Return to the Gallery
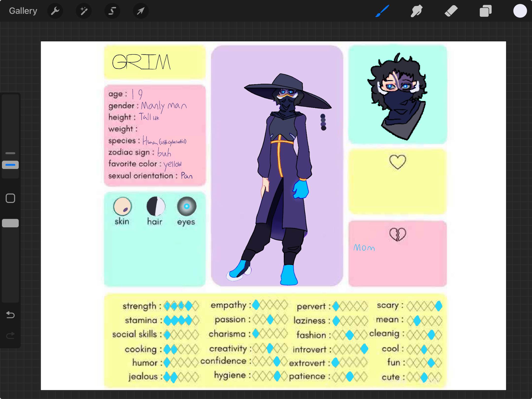532x399 pixels. (x=23, y=11)
